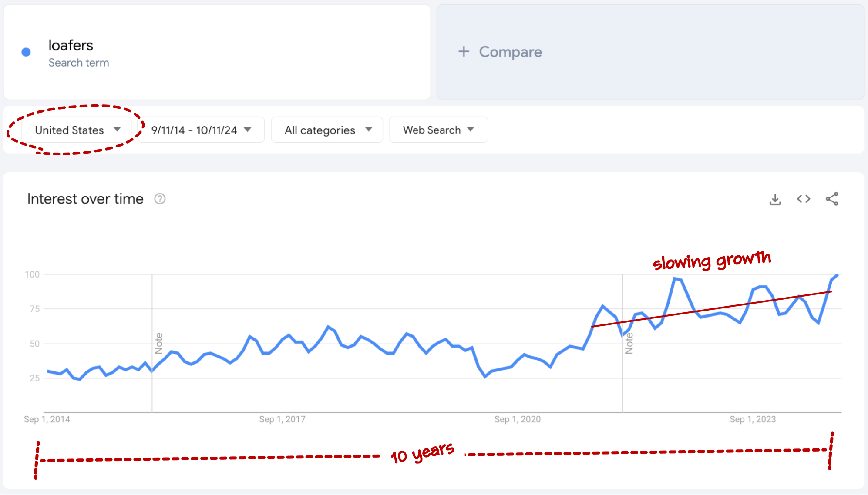Open the embed code icon
868x495 pixels.
804,199
